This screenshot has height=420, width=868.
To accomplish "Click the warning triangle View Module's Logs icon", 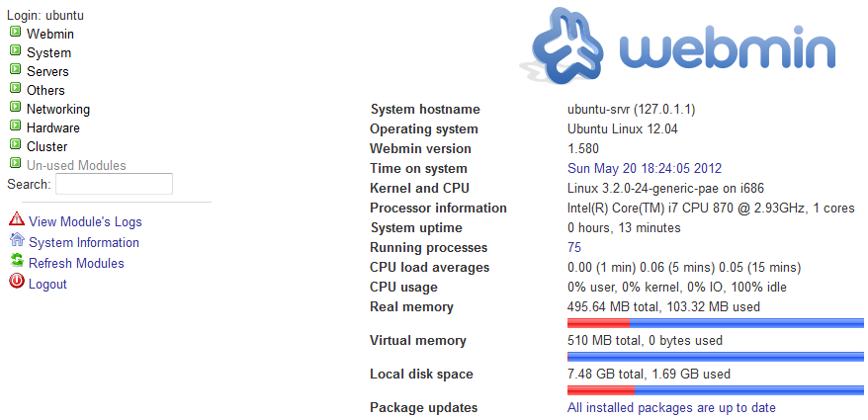I will coord(17,219).
